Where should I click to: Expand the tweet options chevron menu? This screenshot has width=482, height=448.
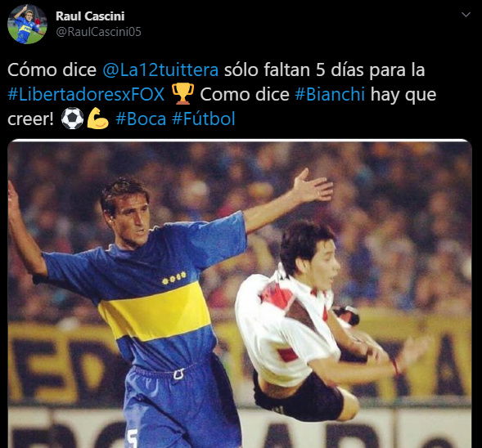click(466, 15)
